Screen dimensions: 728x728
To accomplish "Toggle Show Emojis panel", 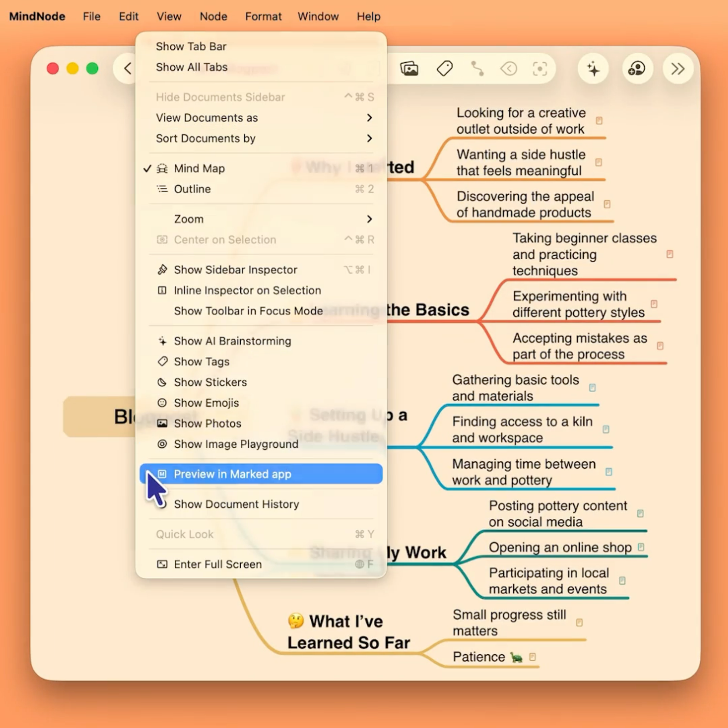I will [261, 403].
